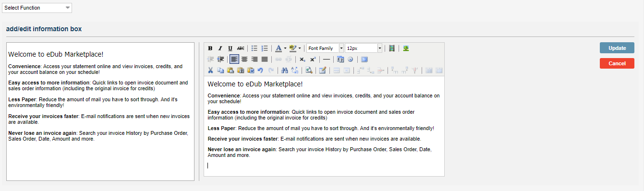The width and height of the screenshot is (644, 191).
Task: Click the blue layer/template icon
Action: [364, 59]
